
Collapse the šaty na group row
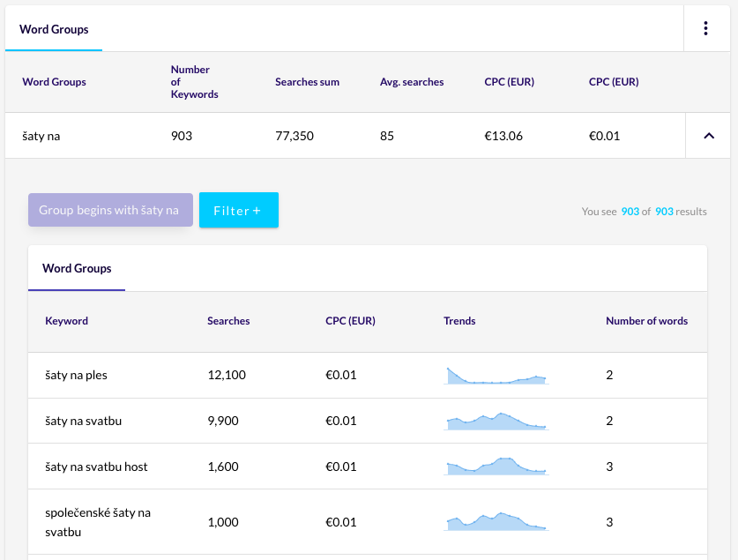(708, 136)
